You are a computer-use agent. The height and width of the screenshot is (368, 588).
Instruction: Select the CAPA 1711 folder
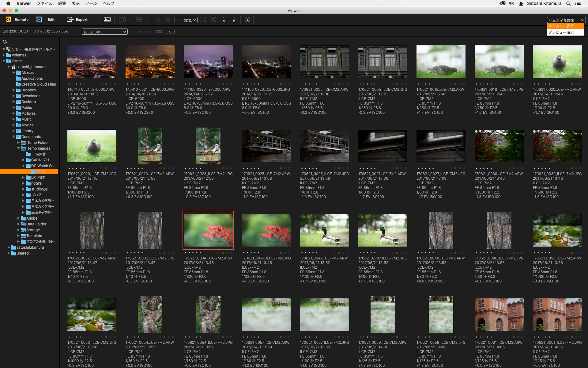(x=40, y=160)
